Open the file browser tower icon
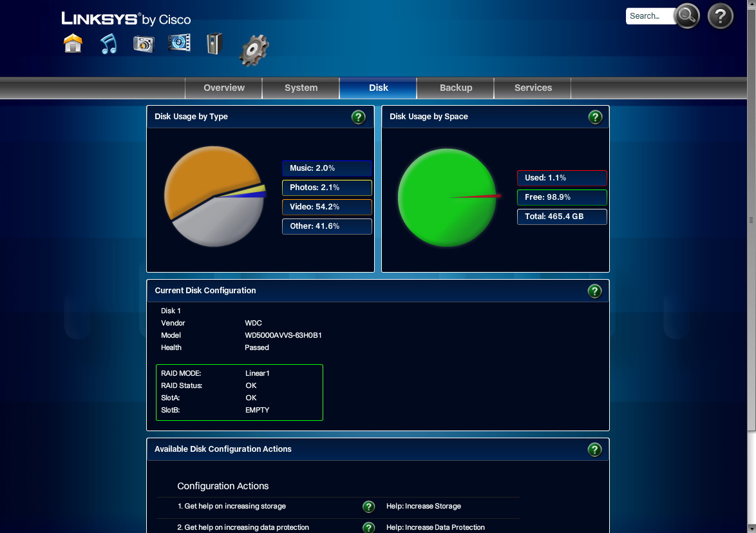This screenshot has width=756, height=533. [214, 43]
